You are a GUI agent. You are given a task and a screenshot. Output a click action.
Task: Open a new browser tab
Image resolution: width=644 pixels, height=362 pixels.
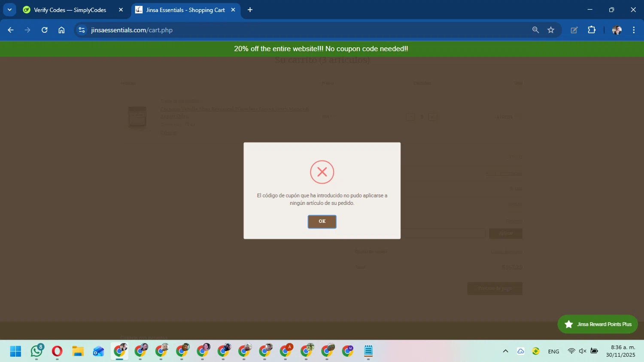click(250, 10)
